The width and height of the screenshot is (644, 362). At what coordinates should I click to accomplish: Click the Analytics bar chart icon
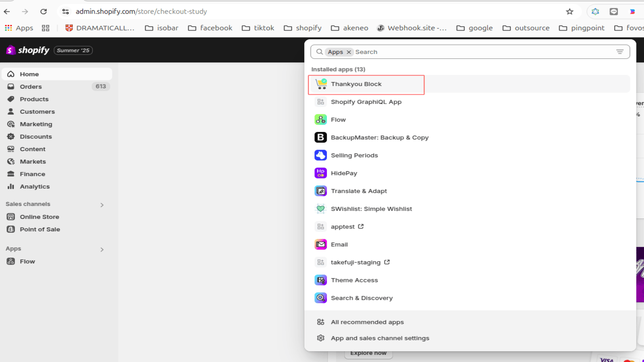[11, 186]
